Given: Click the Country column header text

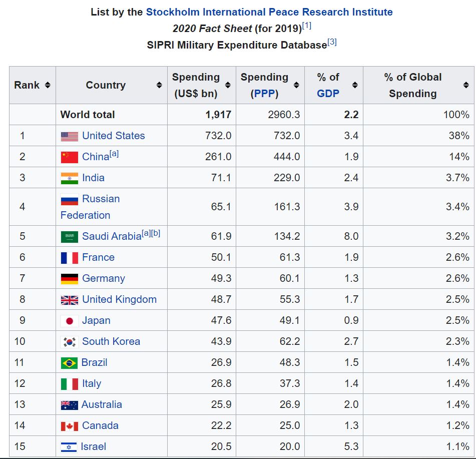Looking at the screenshot, I should [x=106, y=85].
